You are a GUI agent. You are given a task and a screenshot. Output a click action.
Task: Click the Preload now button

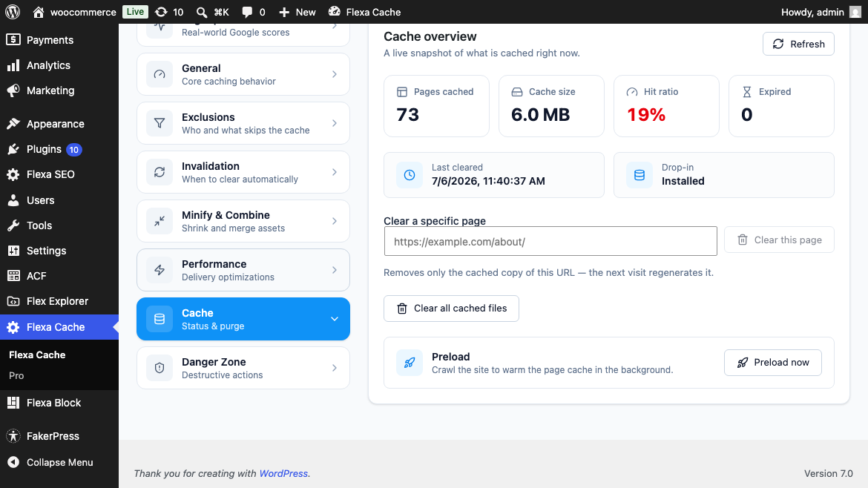point(773,363)
